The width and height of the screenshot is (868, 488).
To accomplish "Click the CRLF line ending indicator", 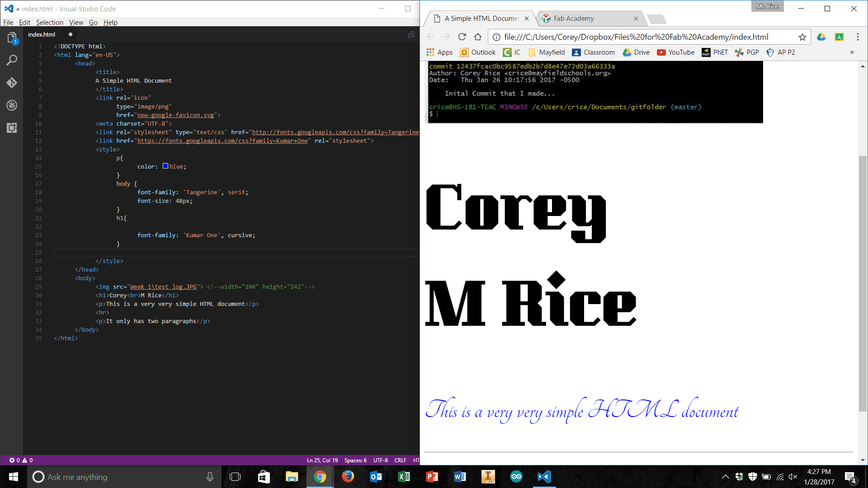I will click(400, 460).
